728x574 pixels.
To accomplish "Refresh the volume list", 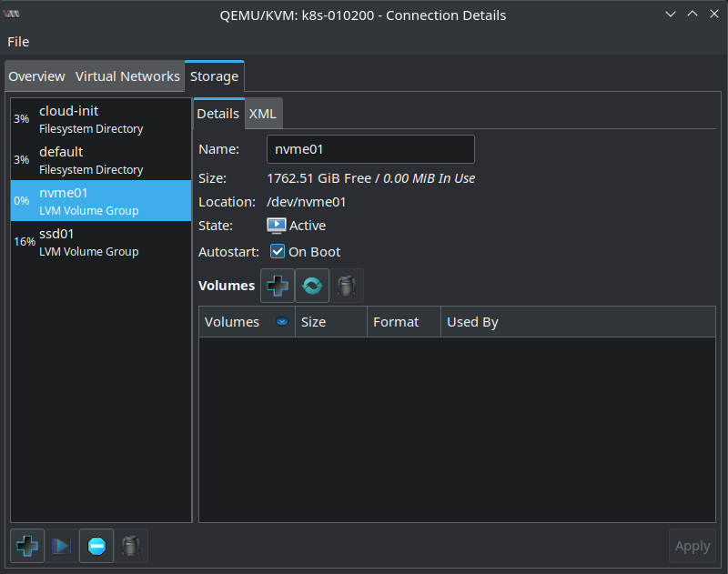I will click(x=312, y=286).
